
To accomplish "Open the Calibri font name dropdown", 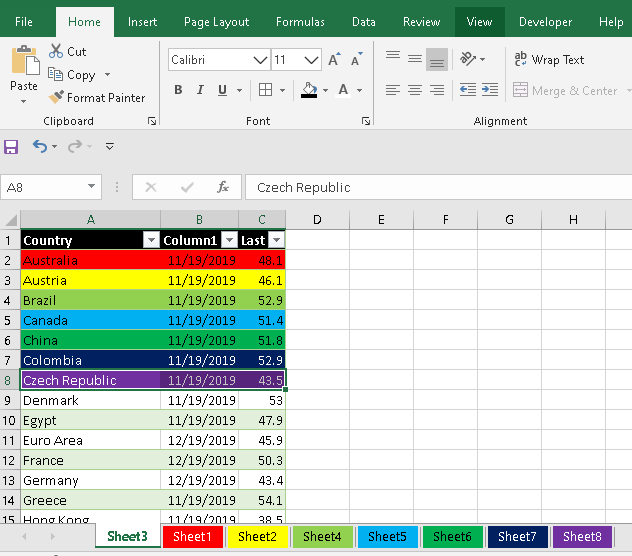I will (x=260, y=60).
